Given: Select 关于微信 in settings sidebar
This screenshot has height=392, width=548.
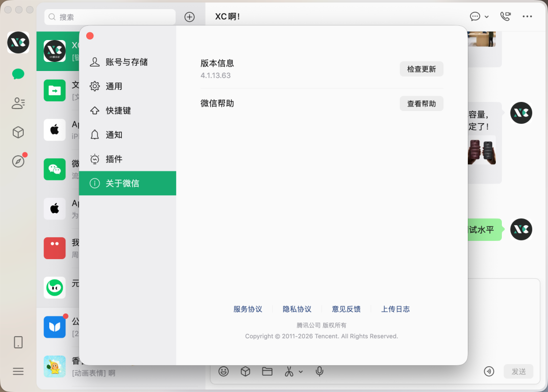Looking at the screenshot, I should click(x=127, y=183).
